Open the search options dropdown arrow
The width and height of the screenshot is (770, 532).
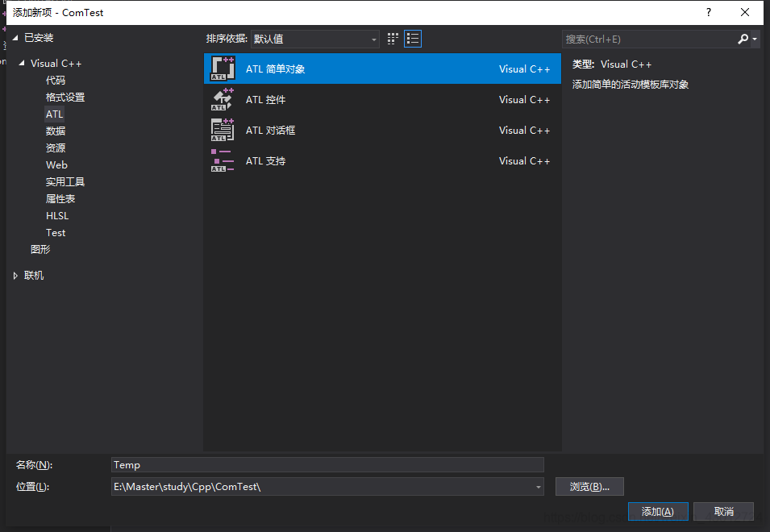755,39
